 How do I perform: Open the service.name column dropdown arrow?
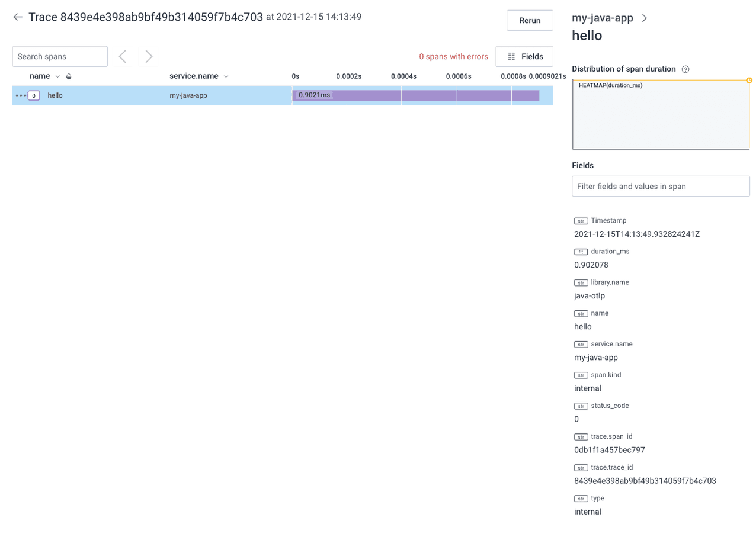coord(226,76)
